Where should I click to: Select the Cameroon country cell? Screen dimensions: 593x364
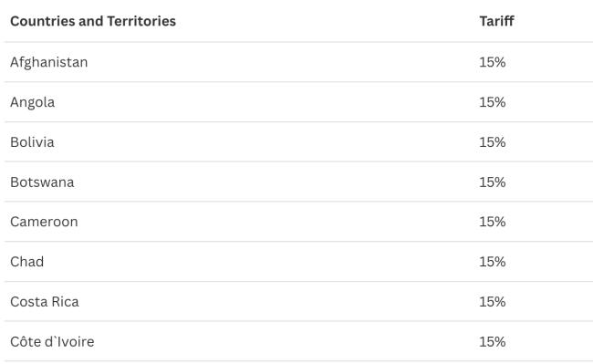click(x=44, y=222)
